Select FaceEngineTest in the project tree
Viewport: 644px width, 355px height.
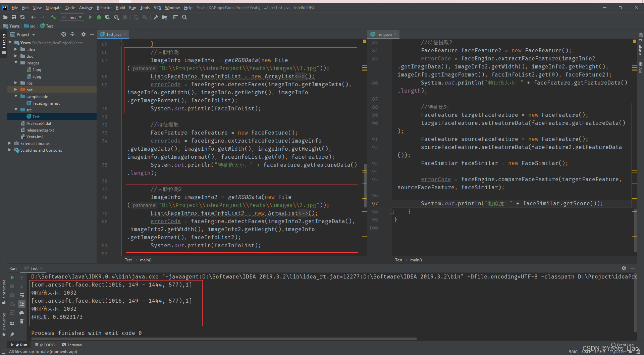tap(46, 103)
